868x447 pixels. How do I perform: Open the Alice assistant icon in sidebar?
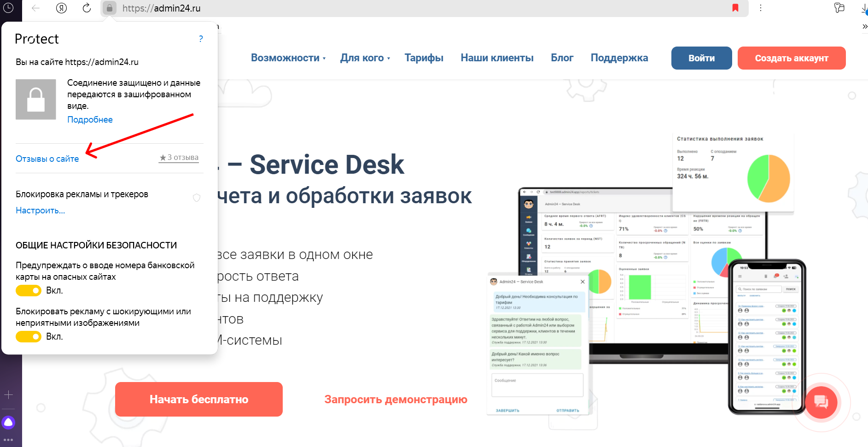click(x=8, y=422)
